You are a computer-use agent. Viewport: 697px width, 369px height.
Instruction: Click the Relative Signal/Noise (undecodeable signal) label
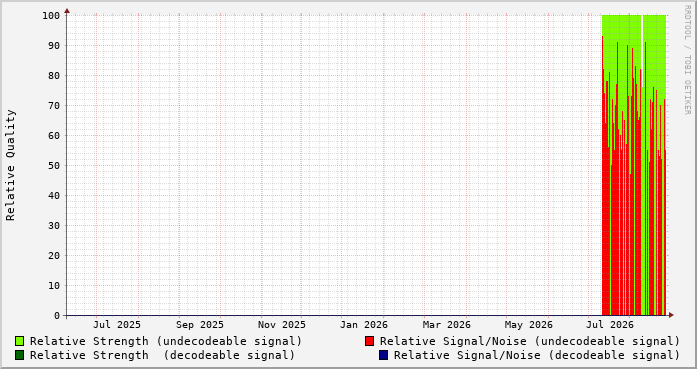(x=530, y=341)
